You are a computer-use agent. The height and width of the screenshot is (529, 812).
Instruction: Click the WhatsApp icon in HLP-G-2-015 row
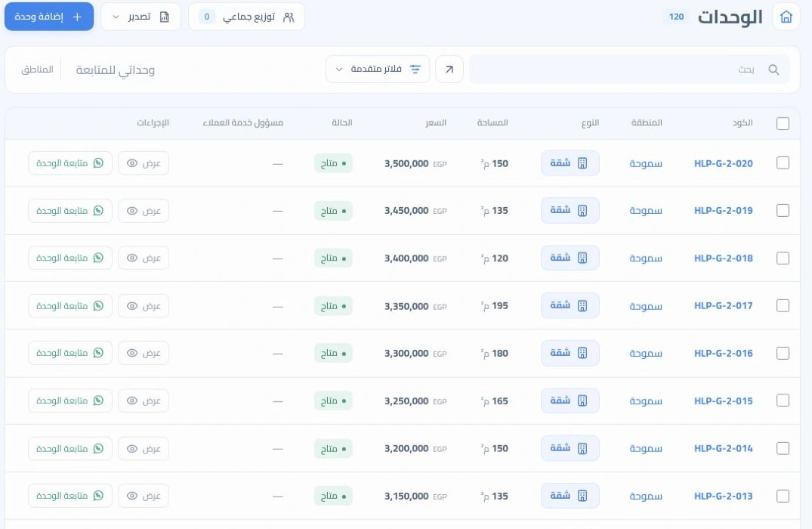pyautogui.click(x=98, y=401)
